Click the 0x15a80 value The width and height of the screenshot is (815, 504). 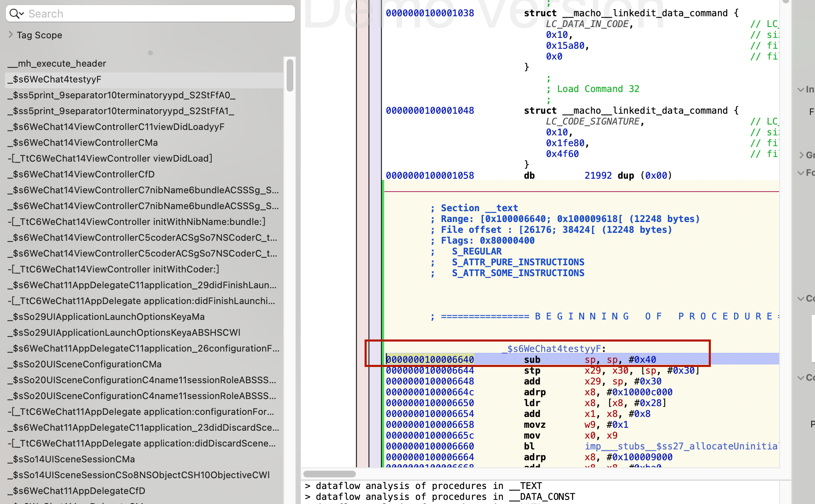565,45
